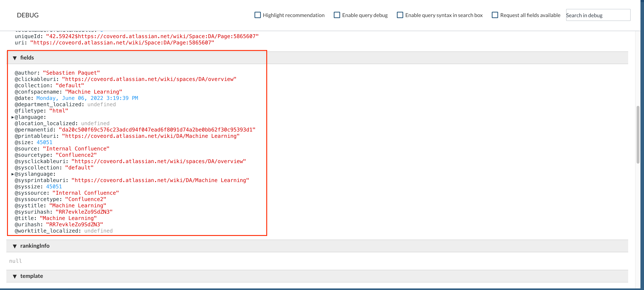
Task: Click the @location_localized undefined value
Action: pyautogui.click(x=95, y=123)
